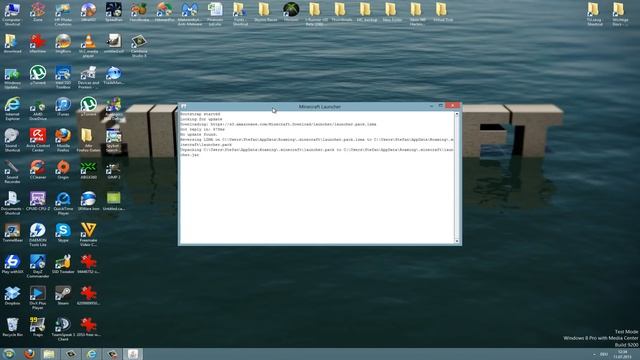Open the Dropbox desktop icon
The width and height of the screenshot is (640, 360).
[x=12, y=296]
